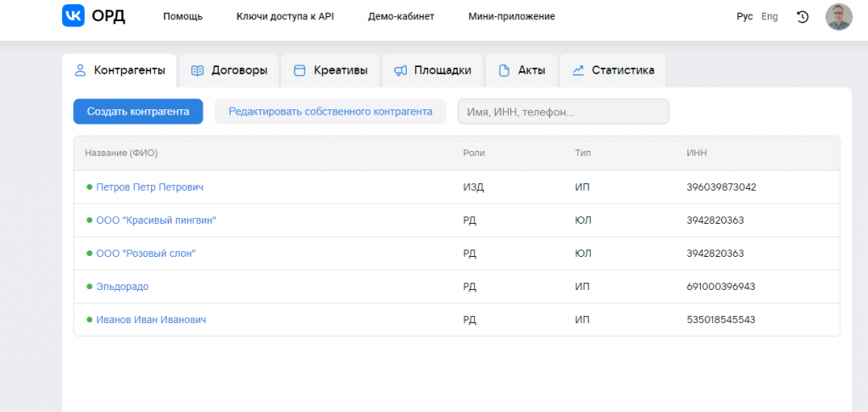Viewport: 868px width, 412px height.
Task: Click the megaphone icon on Площадки tab
Action: [401, 70]
